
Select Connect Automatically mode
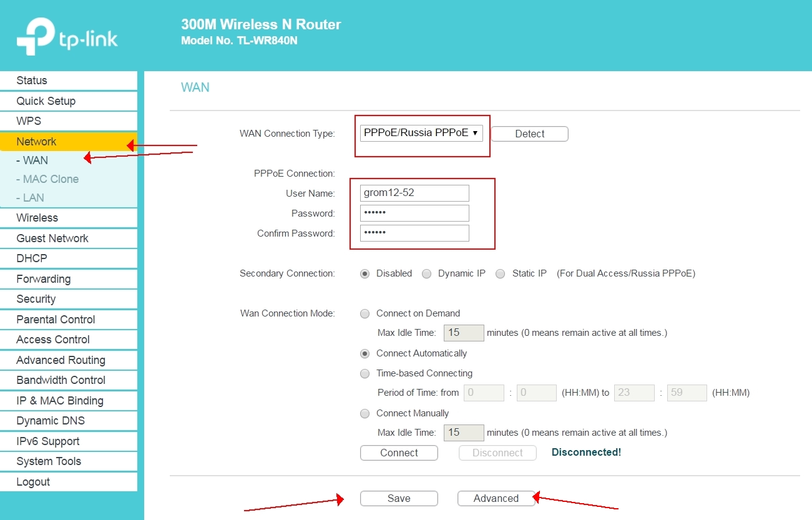[365, 353]
